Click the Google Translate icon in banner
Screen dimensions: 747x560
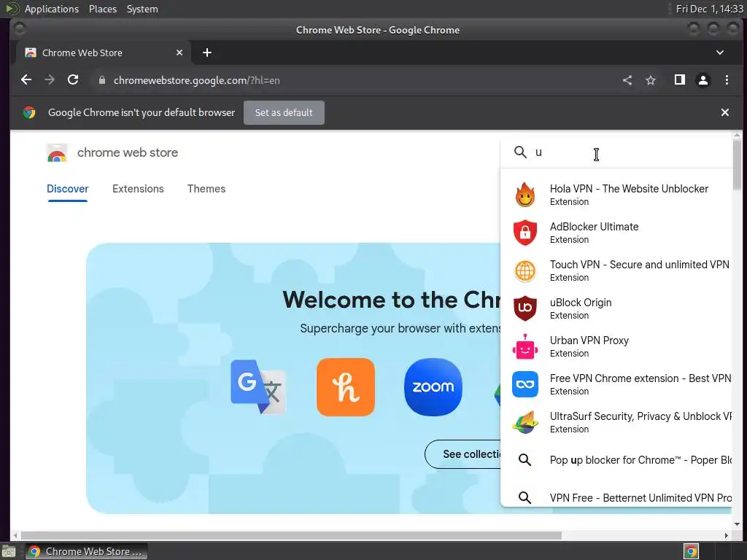[x=258, y=386]
